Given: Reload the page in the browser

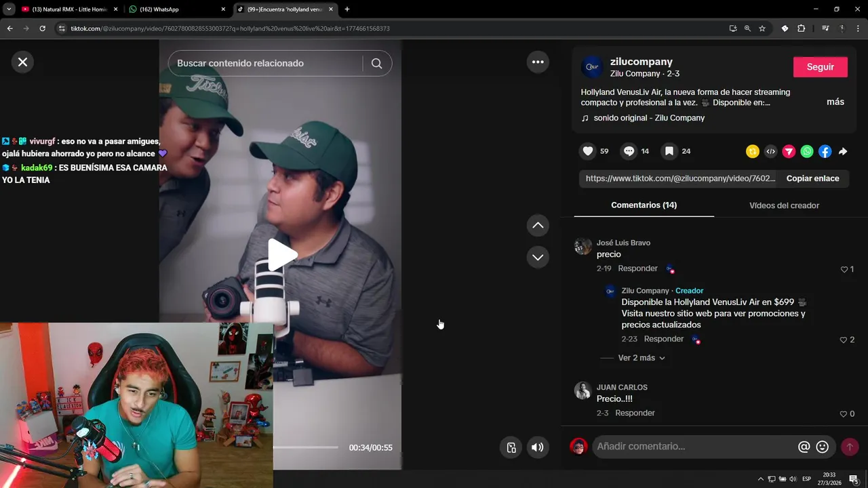Looking at the screenshot, I should (x=42, y=28).
